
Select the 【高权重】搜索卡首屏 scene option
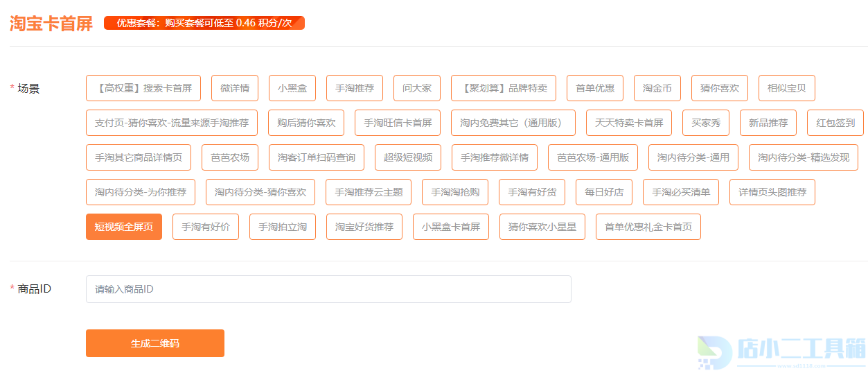tap(143, 88)
